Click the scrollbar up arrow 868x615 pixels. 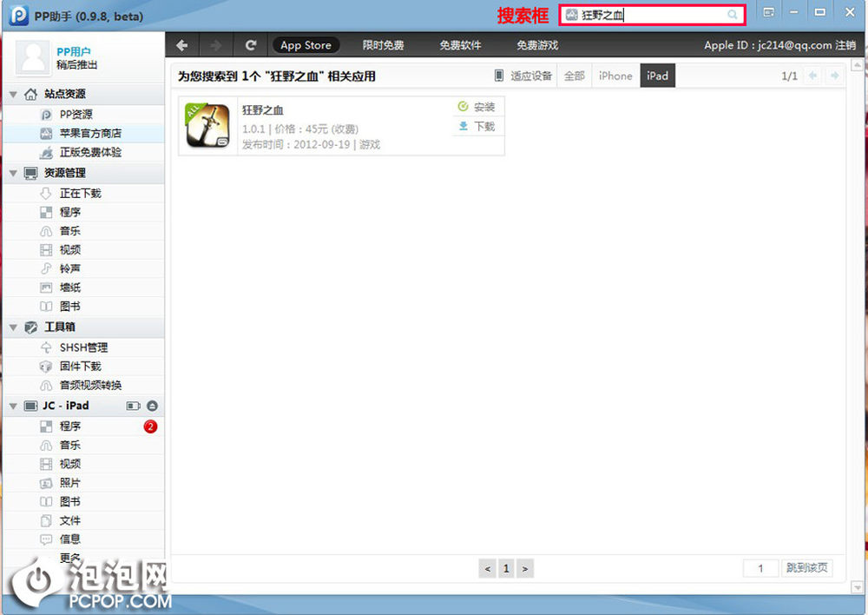857,65
